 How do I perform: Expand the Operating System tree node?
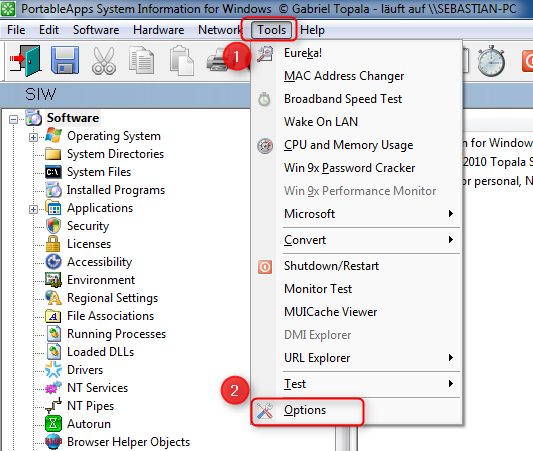(x=33, y=137)
